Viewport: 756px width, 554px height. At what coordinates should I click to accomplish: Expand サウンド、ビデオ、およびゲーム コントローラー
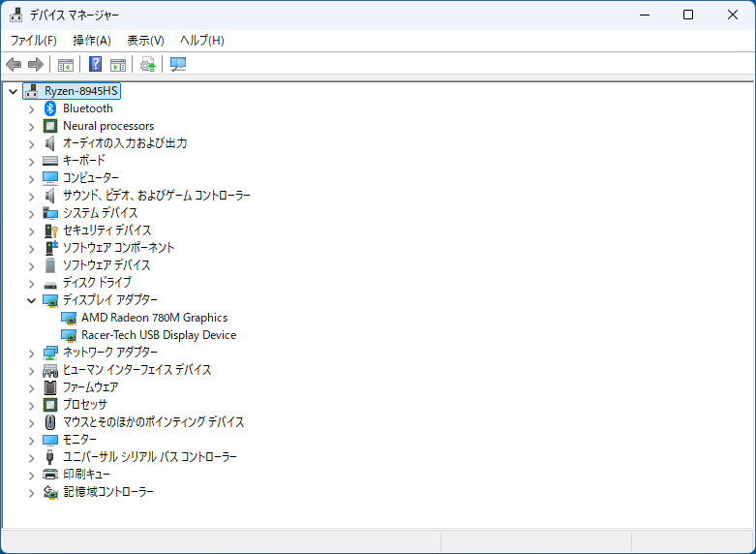click(31, 197)
